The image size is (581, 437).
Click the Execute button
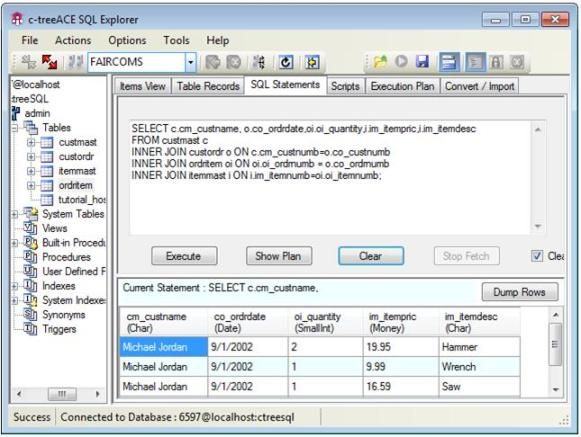point(184,256)
